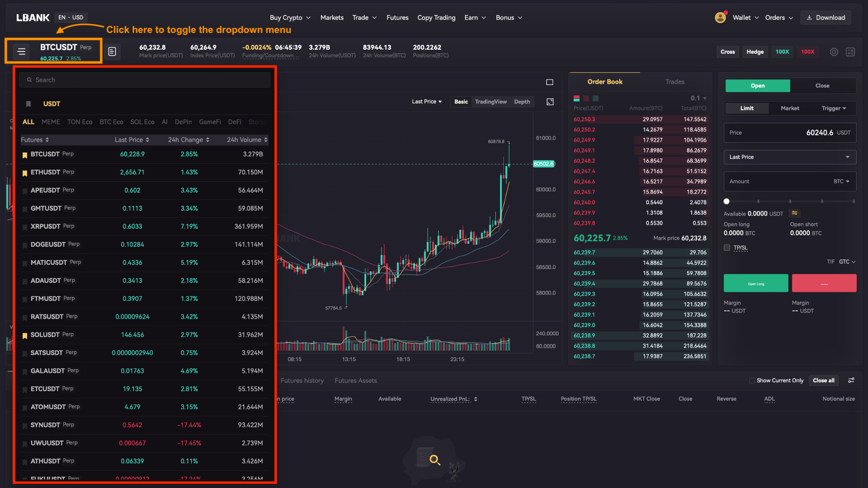Open the calculator icon in top bar
The height and width of the screenshot is (488, 868).
tap(850, 52)
